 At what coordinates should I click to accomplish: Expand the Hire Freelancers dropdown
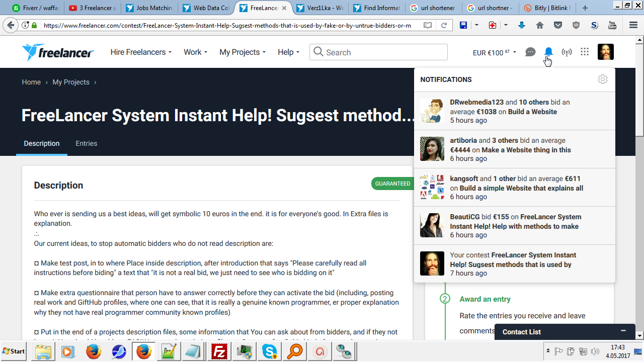click(141, 52)
